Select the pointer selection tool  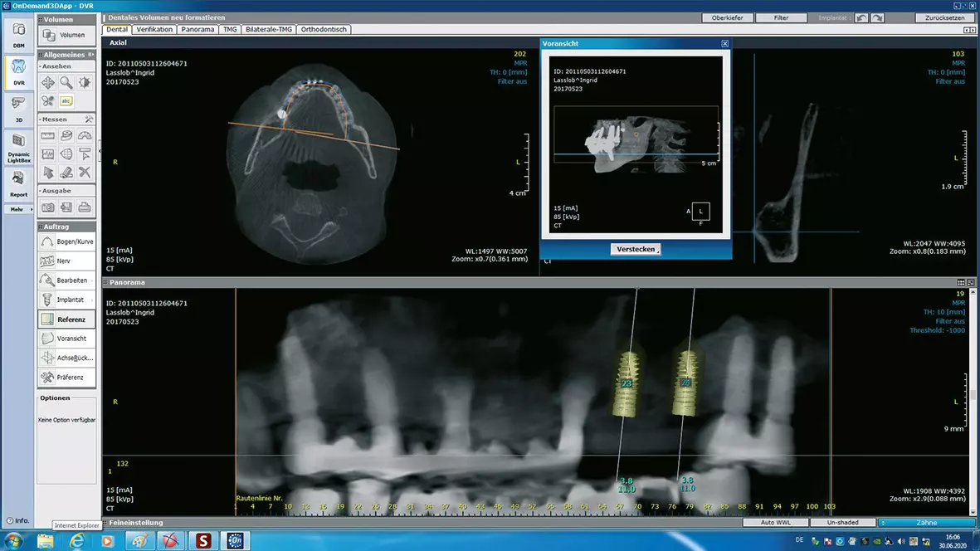(48, 172)
